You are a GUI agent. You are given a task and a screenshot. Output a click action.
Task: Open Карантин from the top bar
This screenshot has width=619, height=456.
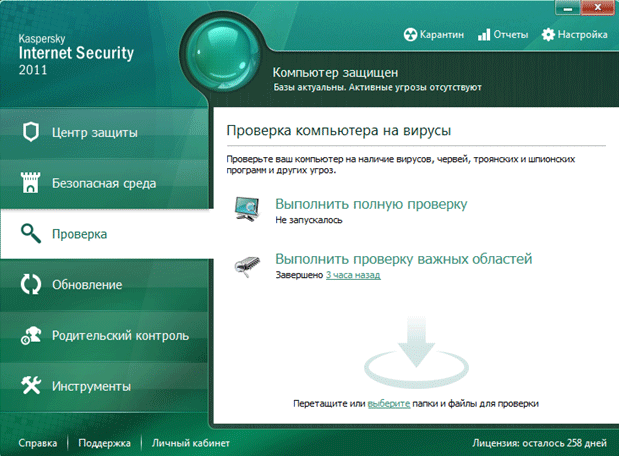click(x=434, y=35)
